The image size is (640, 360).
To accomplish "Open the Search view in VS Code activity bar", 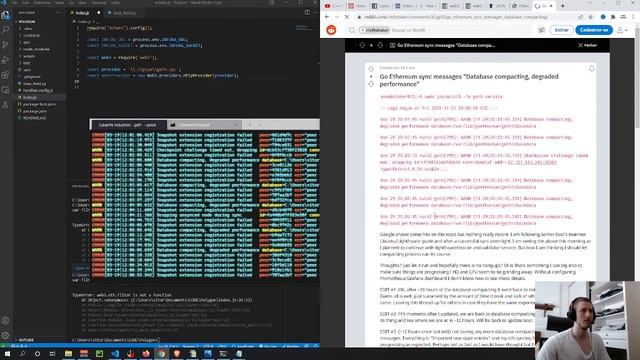I will click(5, 30).
